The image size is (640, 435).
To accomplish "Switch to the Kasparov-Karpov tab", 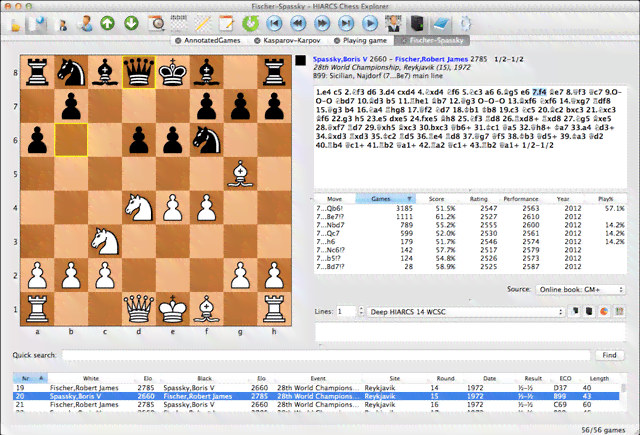I will pyautogui.click(x=291, y=40).
